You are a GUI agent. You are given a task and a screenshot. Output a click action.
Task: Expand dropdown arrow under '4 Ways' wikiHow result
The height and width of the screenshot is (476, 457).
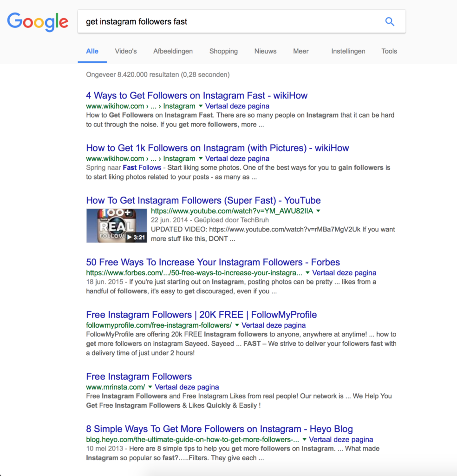pyautogui.click(x=201, y=106)
